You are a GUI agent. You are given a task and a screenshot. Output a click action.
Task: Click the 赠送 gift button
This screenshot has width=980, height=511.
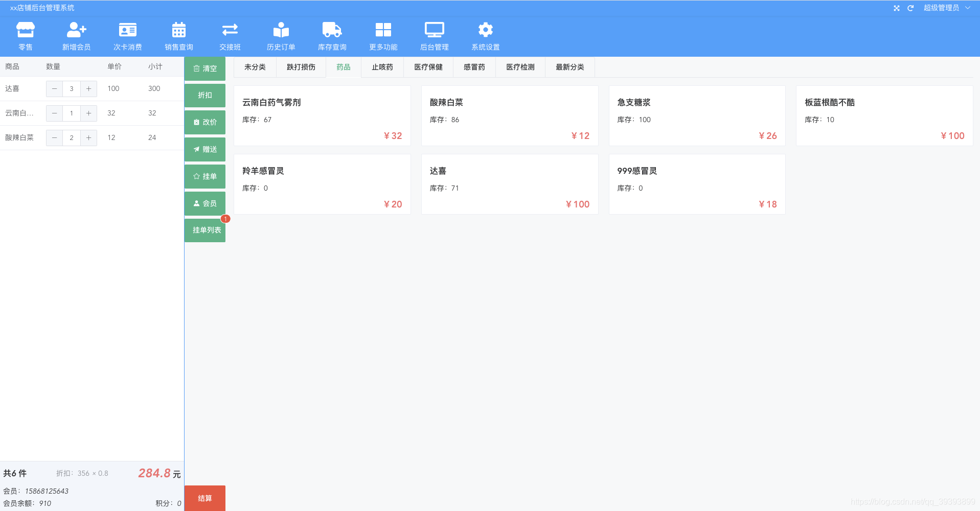[x=205, y=149]
